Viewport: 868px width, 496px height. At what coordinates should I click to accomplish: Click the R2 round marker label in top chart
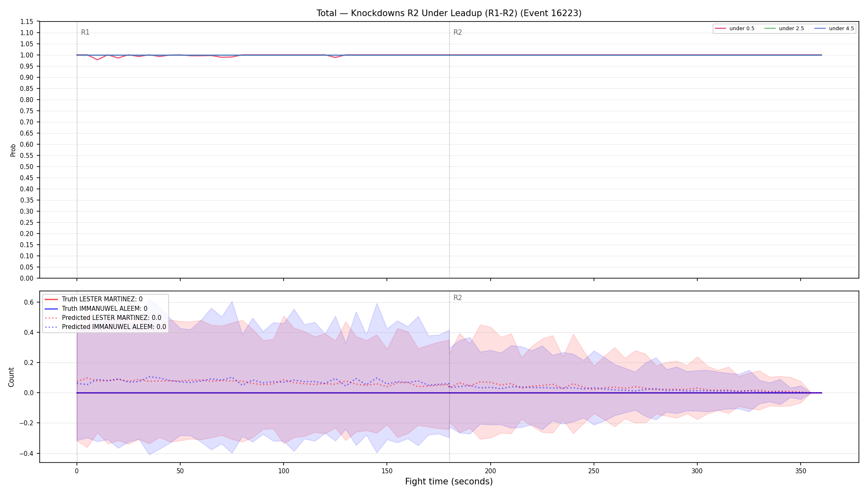[458, 32]
